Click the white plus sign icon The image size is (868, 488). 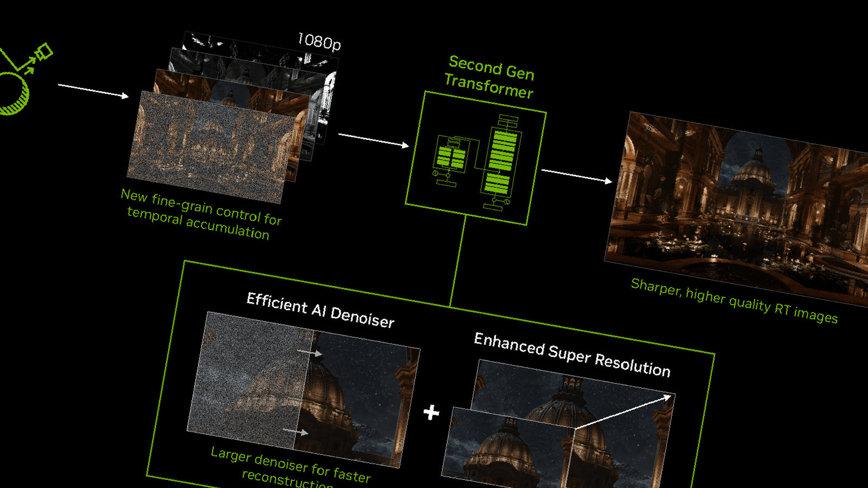click(x=431, y=413)
